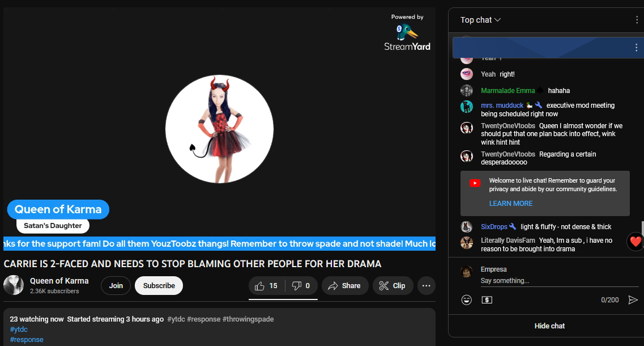Focus the Say something chat input
Image resolution: width=644 pixels, height=346 pixels.
(x=559, y=281)
